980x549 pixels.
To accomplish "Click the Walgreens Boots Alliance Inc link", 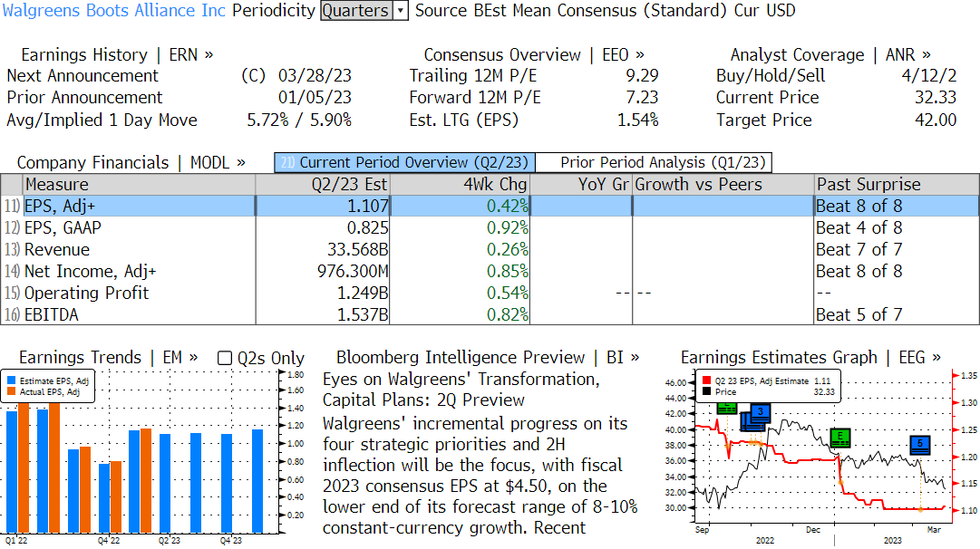I will point(113,11).
